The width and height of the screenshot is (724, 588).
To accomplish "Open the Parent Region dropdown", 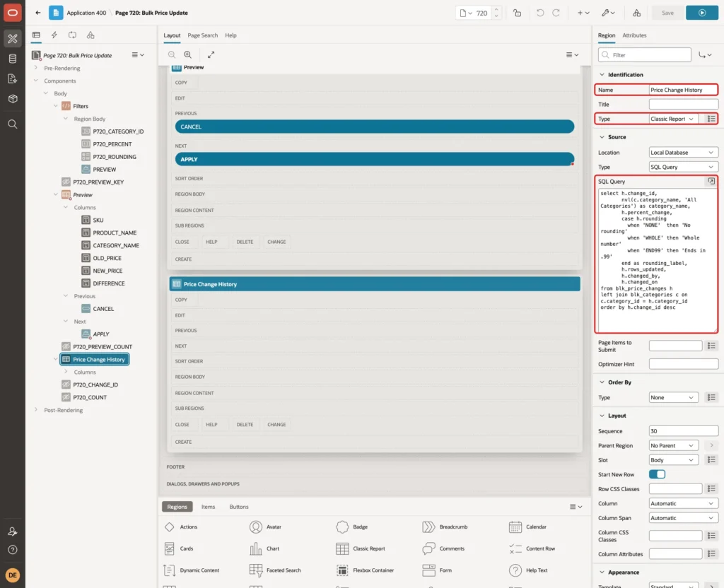I will click(x=673, y=445).
